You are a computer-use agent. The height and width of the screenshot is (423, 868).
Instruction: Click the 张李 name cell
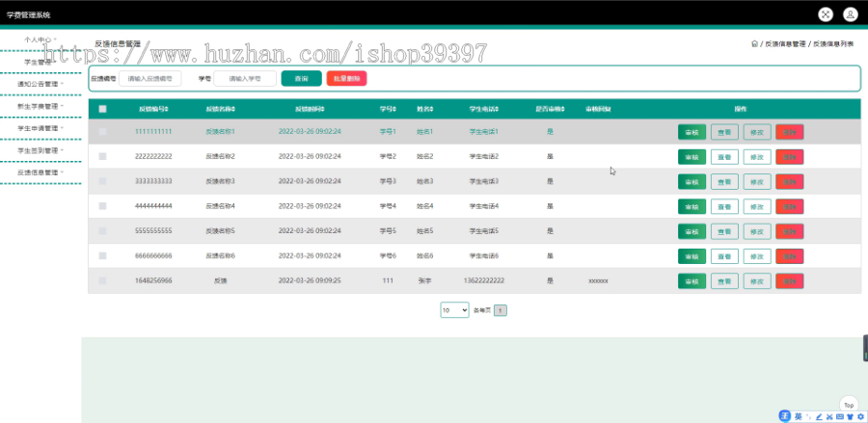click(x=424, y=280)
